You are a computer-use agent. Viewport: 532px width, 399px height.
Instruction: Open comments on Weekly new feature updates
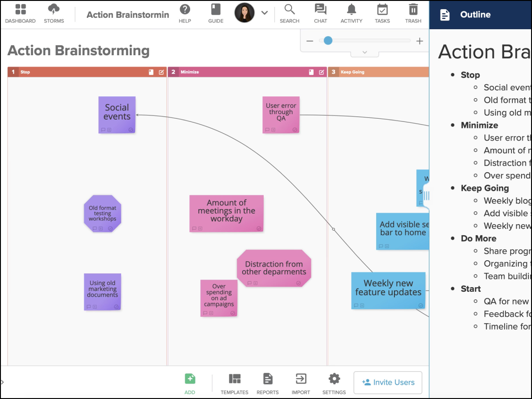356,305
